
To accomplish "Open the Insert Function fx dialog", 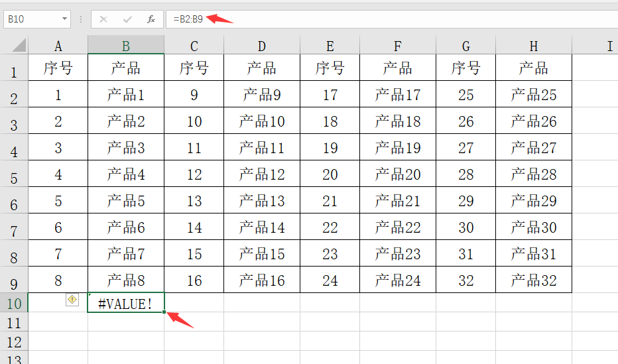I will (151, 19).
